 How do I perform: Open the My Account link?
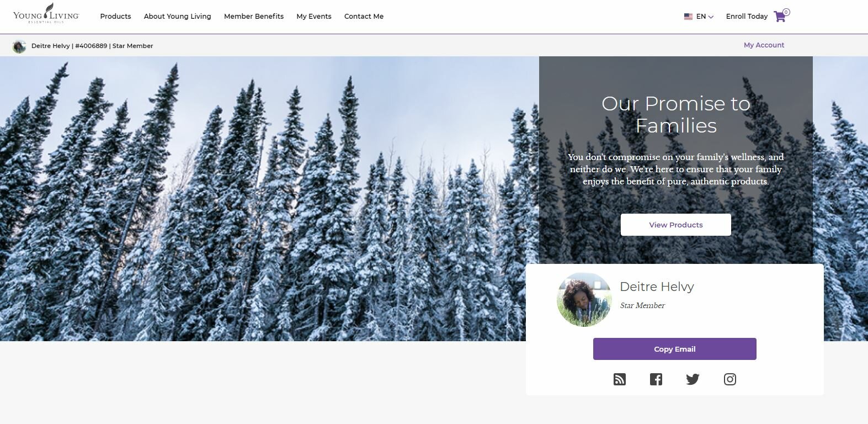click(764, 45)
